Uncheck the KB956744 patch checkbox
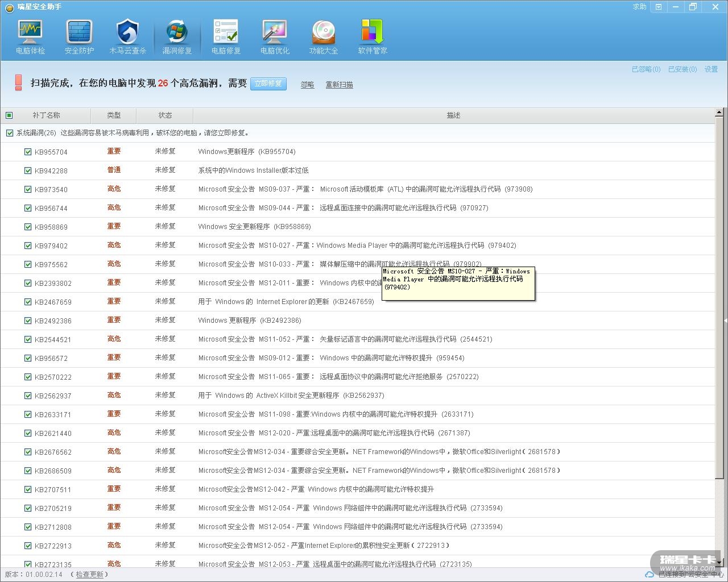The width and height of the screenshot is (728, 582). (28, 208)
